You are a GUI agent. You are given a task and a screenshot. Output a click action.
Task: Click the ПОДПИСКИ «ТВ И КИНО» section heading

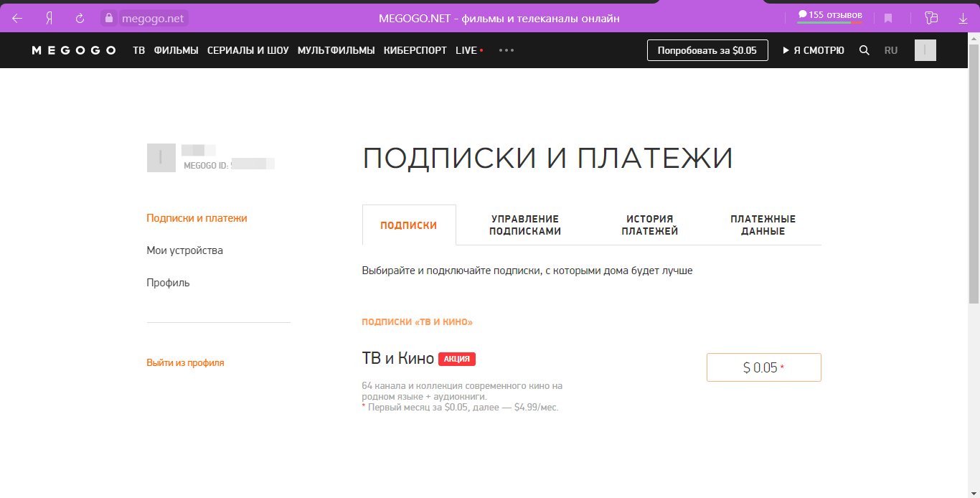pyautogui.click(x=418, y=322)
